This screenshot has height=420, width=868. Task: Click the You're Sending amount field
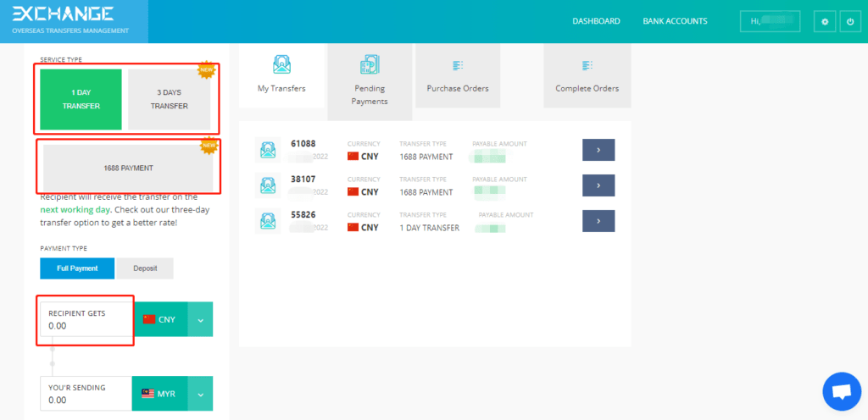tap(86, 394)
